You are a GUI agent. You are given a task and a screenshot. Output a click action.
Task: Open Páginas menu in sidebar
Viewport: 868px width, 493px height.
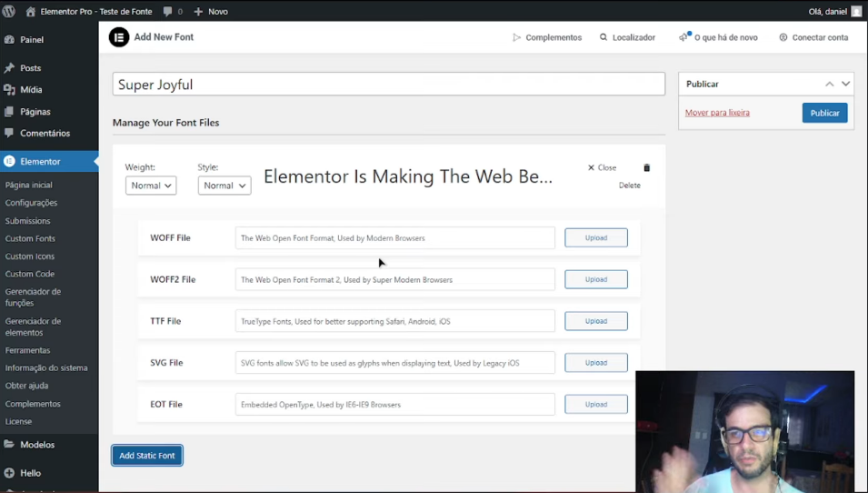tap(35, 112)
